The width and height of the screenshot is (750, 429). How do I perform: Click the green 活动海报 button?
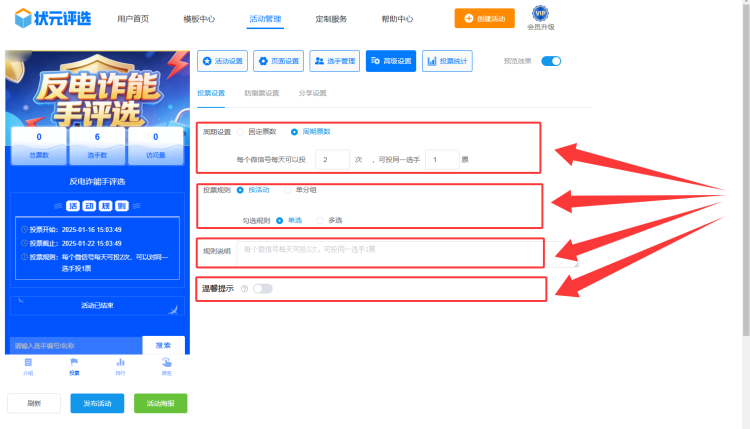pyautogui.click(x=160, y=403)
